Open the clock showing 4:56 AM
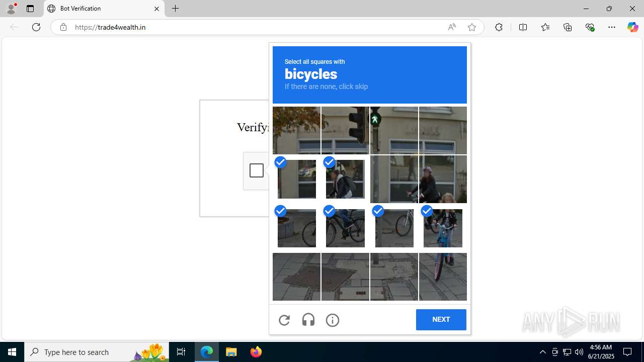The image size is (644, 362). (x=601, y=352)
